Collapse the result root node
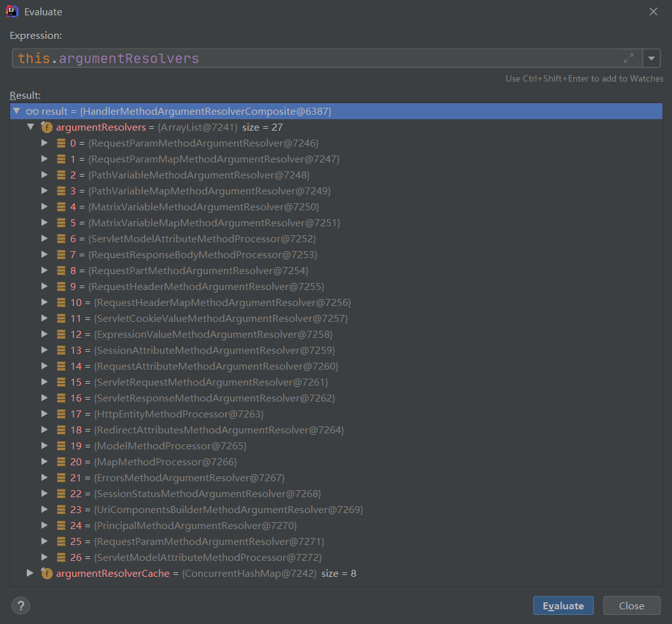This screenshot has width=672, height=624. coord(17,111)
